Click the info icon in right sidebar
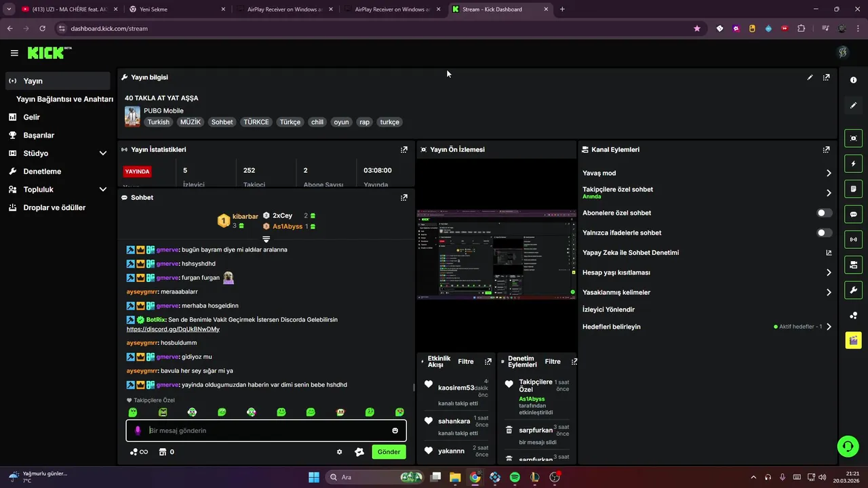Screen dimensions: 868x488 point(853,80)
